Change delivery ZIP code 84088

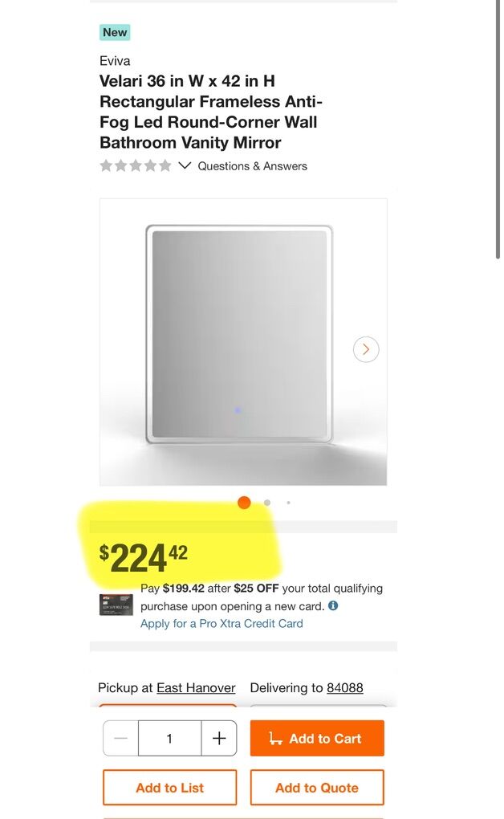point(345,687)
